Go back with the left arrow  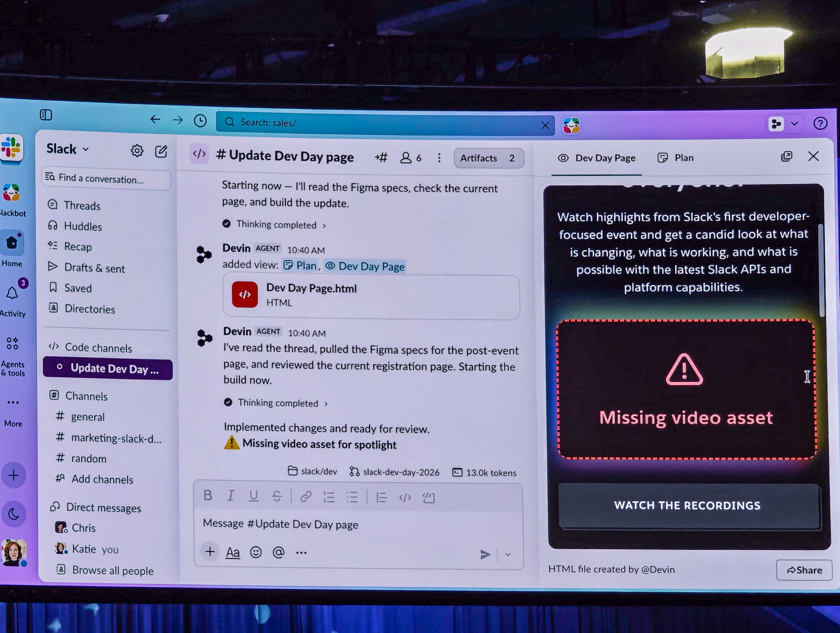tap(155, 119)
